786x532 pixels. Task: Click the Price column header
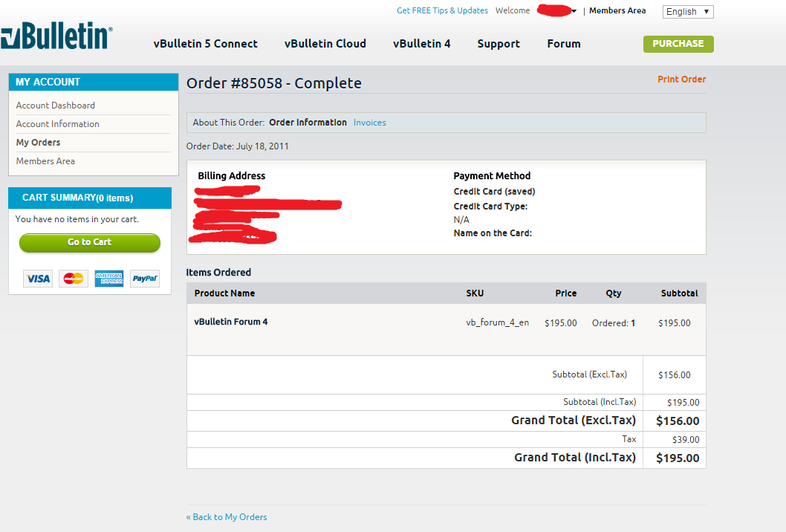[x=566, y=293]
